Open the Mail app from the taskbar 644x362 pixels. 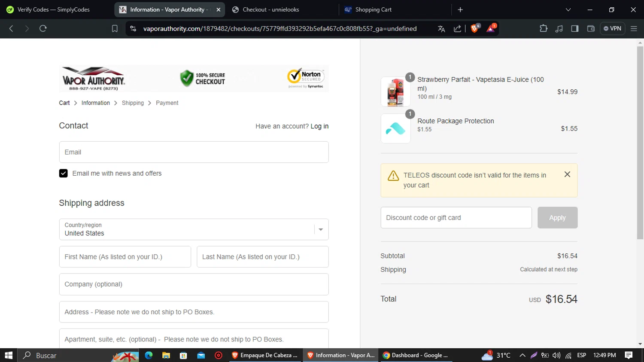[201, 355]
